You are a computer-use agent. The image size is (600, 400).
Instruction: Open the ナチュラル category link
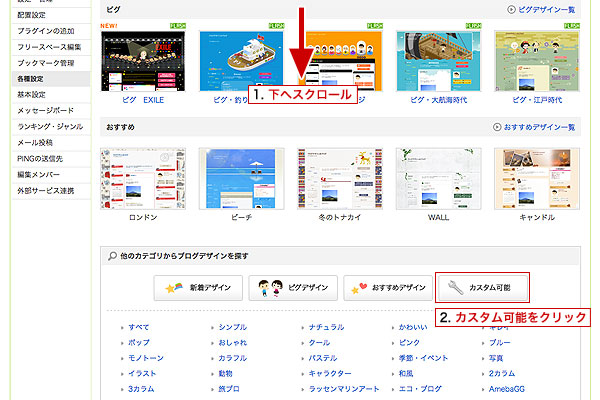(x=326, y=327)
